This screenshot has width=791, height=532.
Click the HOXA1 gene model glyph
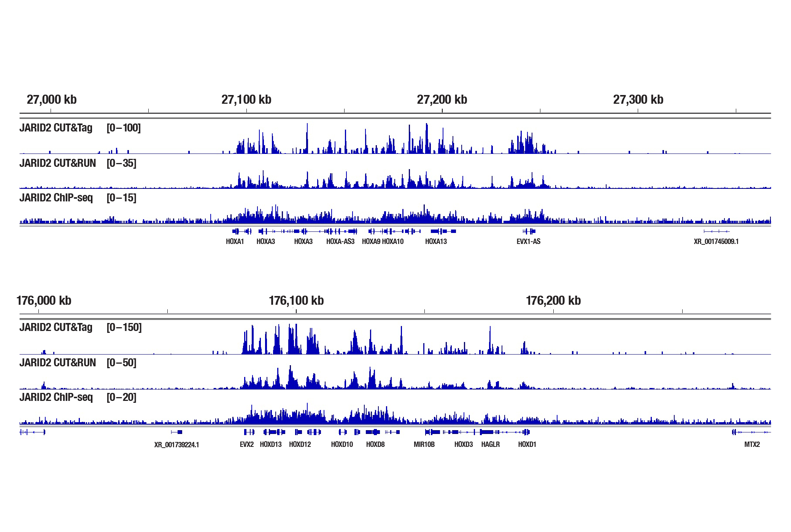[242, 231]
